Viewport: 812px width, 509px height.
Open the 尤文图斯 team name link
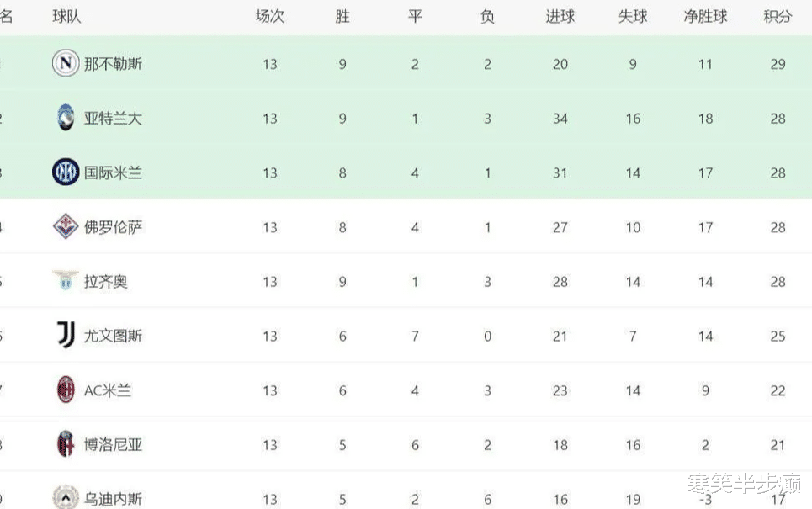tap(113, 336)
